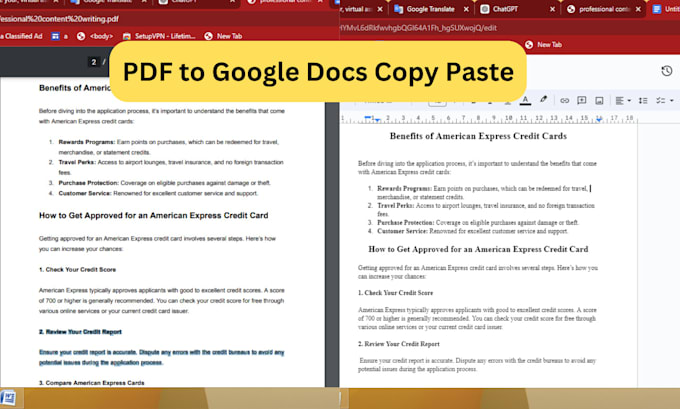Open the bookmark labeled a
Image resolution: width=680 pixels, height=409 pixels.
60,36
